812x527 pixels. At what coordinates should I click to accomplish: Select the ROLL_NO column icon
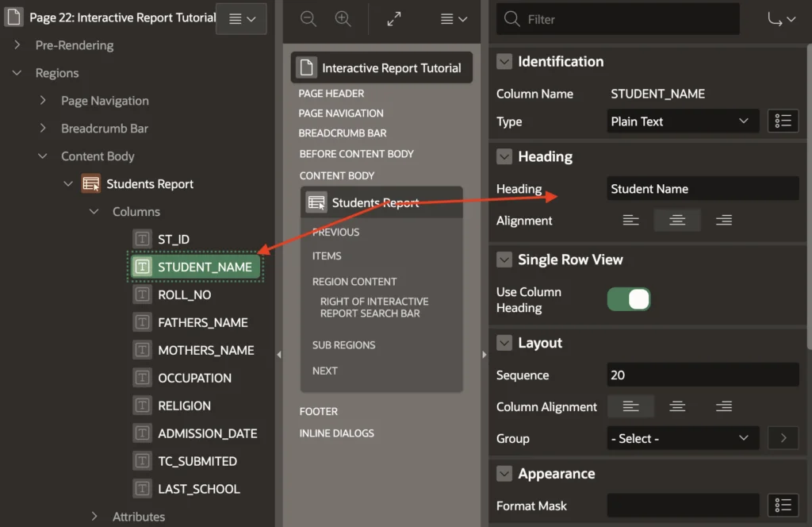(x=143, y=294)
